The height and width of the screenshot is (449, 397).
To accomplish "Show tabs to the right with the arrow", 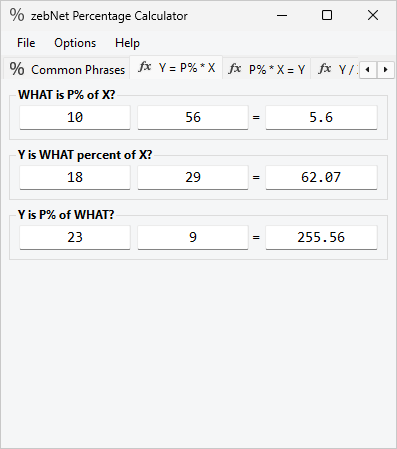I will pos(386,70).
